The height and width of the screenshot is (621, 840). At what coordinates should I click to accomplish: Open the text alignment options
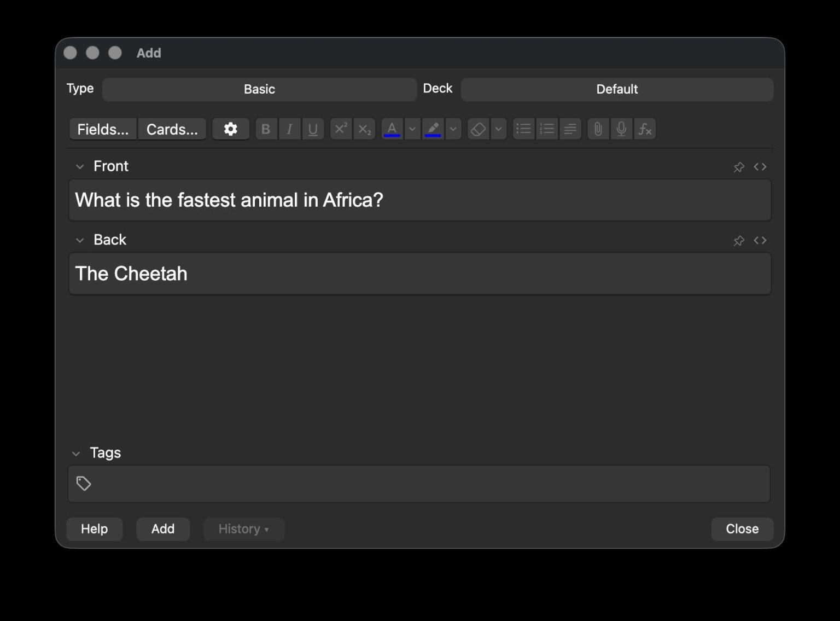(570, 129)
